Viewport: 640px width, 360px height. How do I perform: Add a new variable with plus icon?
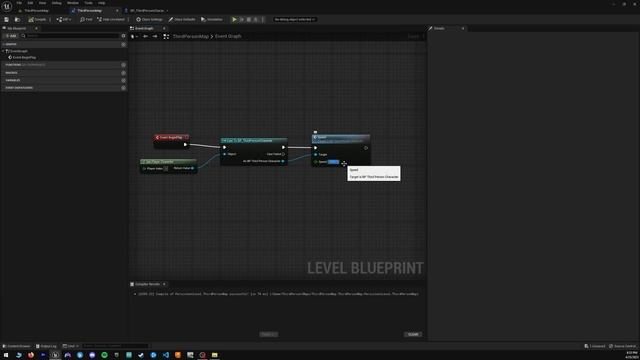tap(123, 80)
